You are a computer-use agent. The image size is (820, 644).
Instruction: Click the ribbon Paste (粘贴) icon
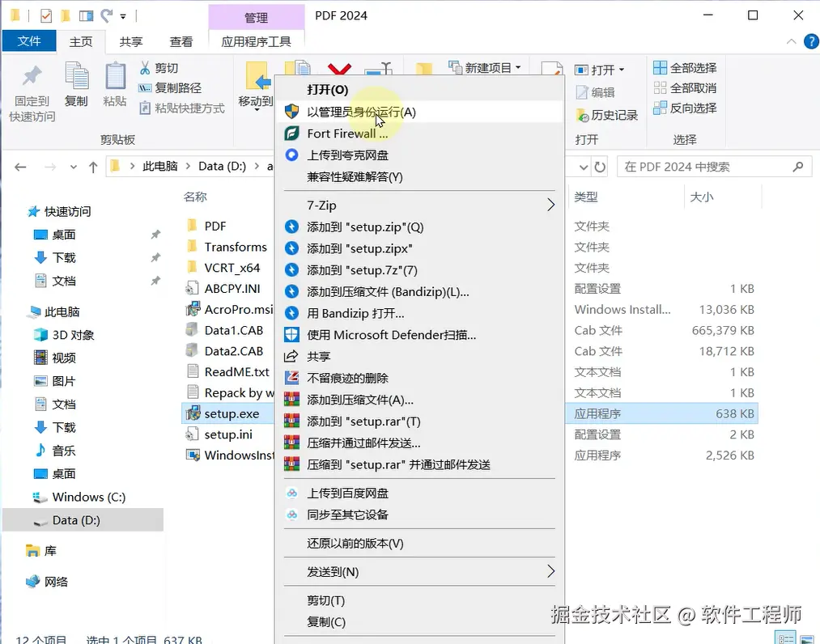pyautogui.click(x=115, y=76)
